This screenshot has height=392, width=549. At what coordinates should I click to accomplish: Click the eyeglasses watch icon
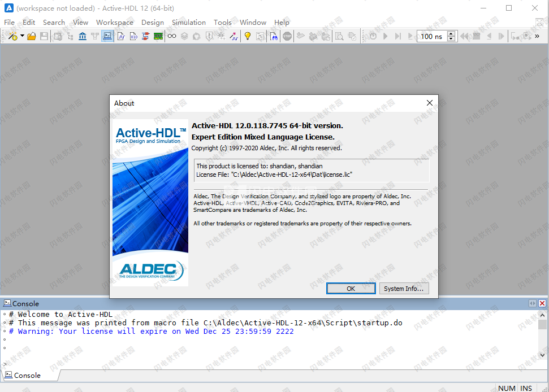click(172, 36)
